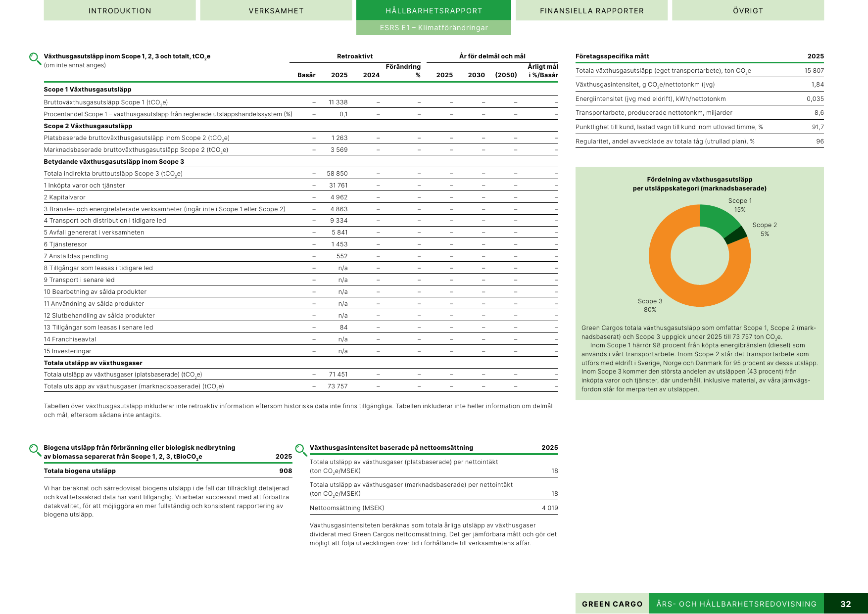The width and height of the screenshot is (868, 614).
Task: Click the magnifier icon beside Växthusgasutsläpp inom Scope table
Action: [35, 59]
